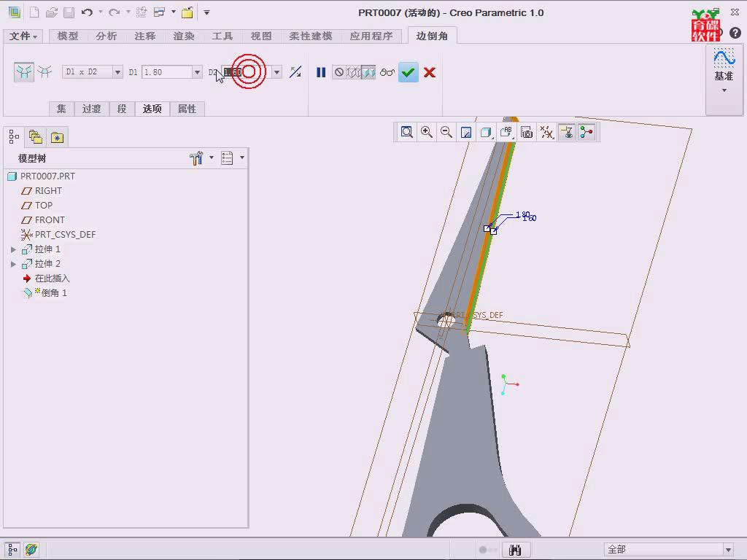The height and width of the screenshot is (560, 747).
Task: Open the 过渡 panel
Action: point(91,109)
